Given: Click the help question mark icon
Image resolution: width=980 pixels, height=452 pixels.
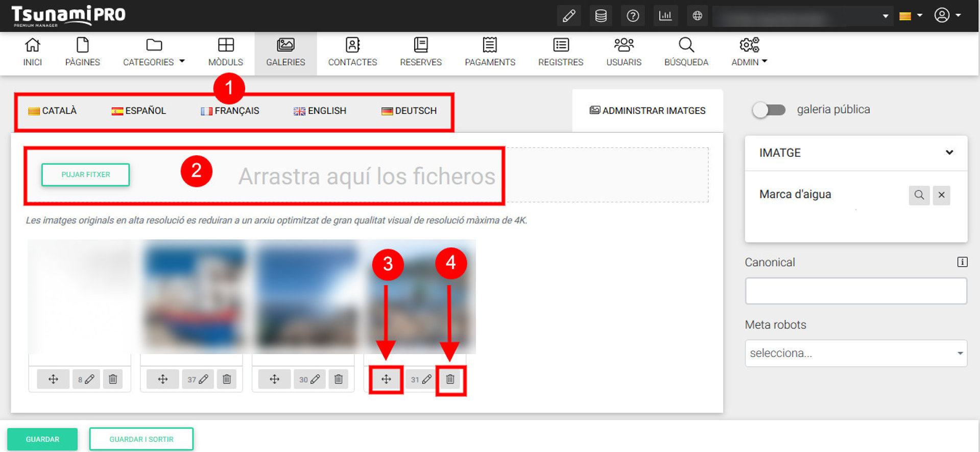Looking at the screenshot, I should pos(633,16).
